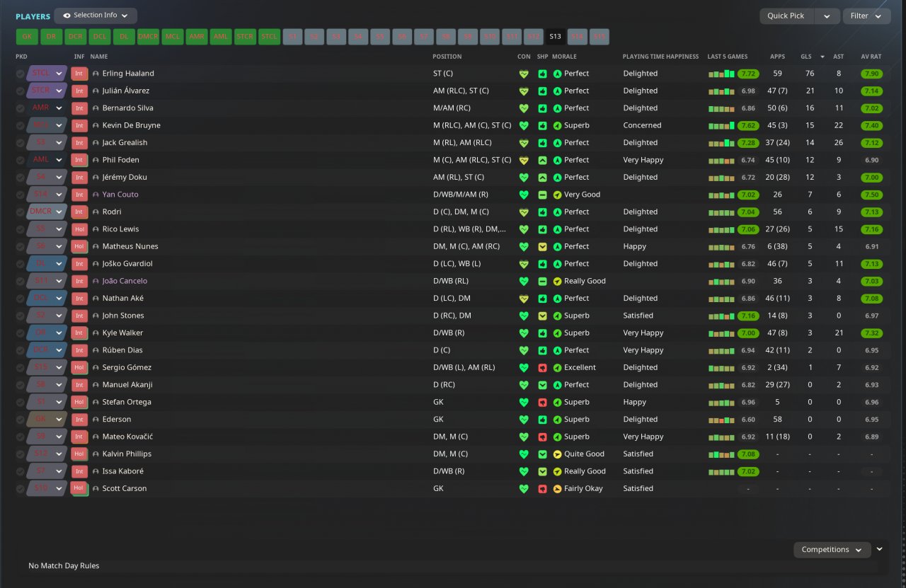Select the DMCR position pill
The image size is (906, 588).
pyautogui.click(x=148, y=37)
